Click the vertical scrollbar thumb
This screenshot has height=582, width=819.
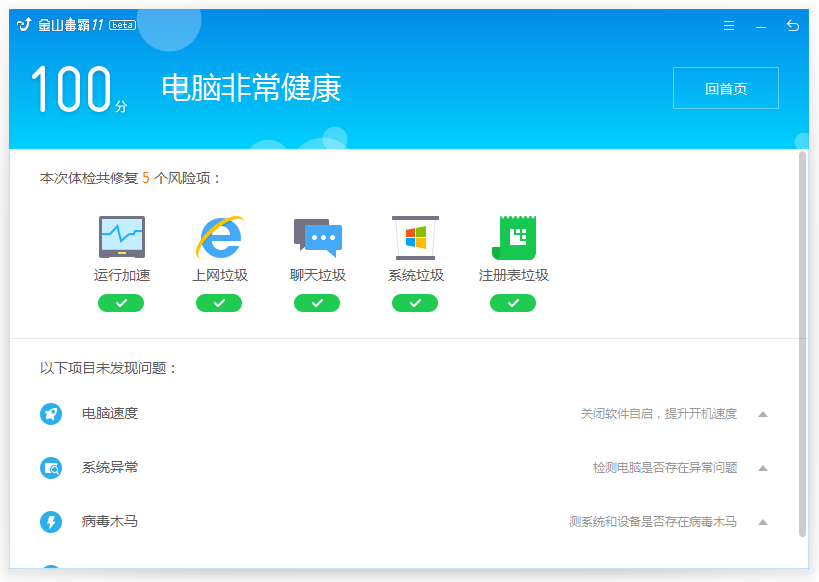point(803,344)
